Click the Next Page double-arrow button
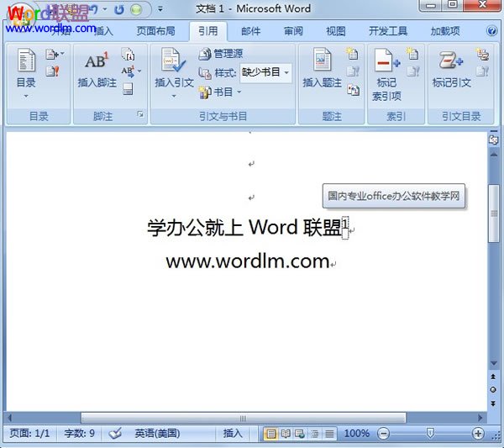 pos(493,403)
